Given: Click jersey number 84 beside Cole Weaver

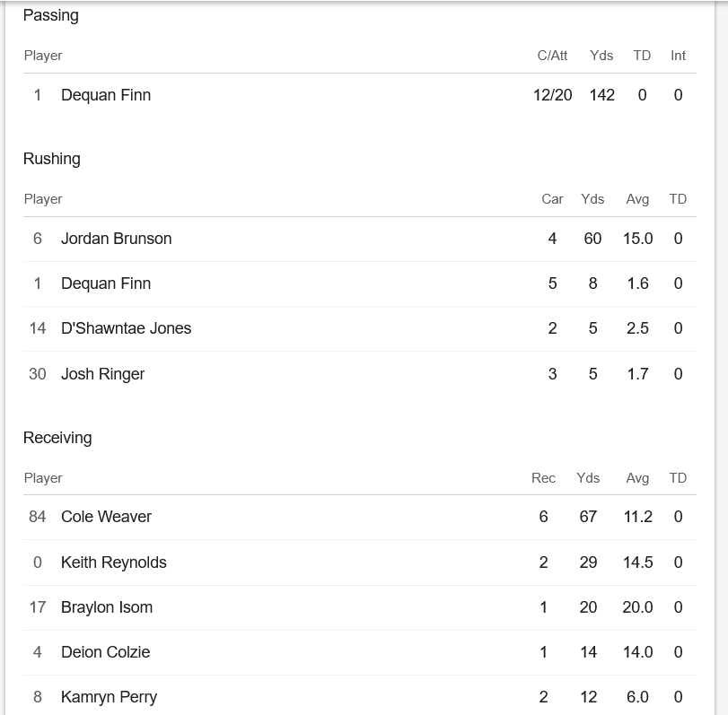Looking at the screenshot, I should [38, 517].
